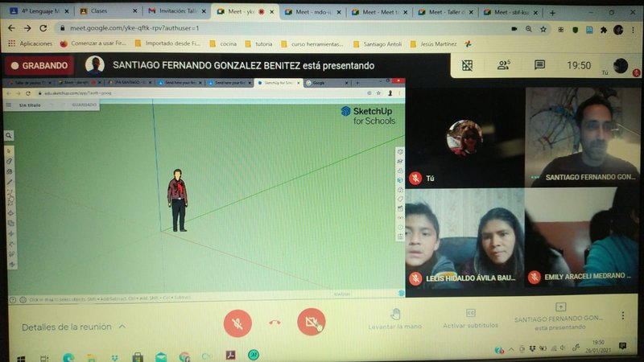Unmute the microphone in Meet
Viewport: 644px width, 362px height.
[x=237, y=323]
